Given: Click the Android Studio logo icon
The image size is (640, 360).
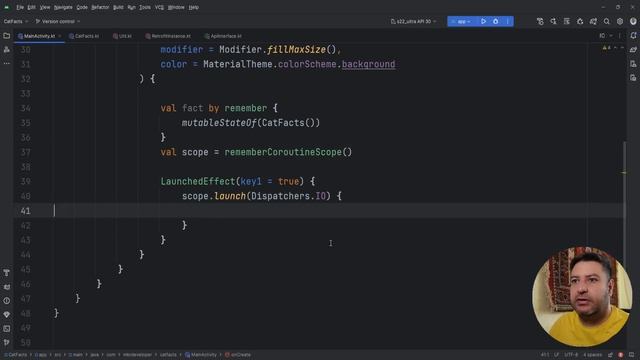Looking at the screenshot, I should (7, 7).
